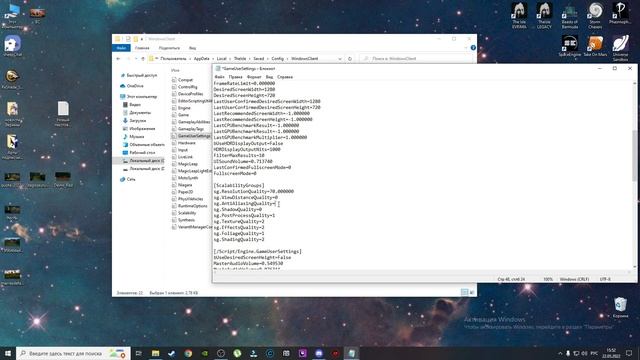The width and height of the screenshot is (640, 360).
Task: Switch Explorer to large icons view
Action: click(471, 292)
